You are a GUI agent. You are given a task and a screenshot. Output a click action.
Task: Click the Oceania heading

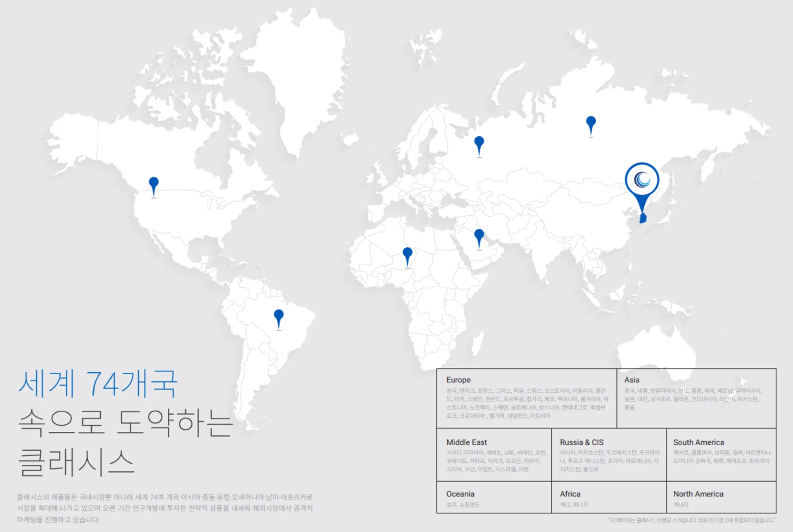coord(460,494)
